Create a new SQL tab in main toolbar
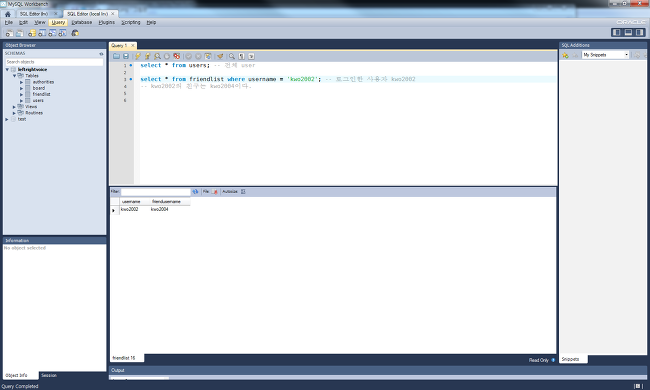This screenshot has height=390, width=650. point(9,33)
